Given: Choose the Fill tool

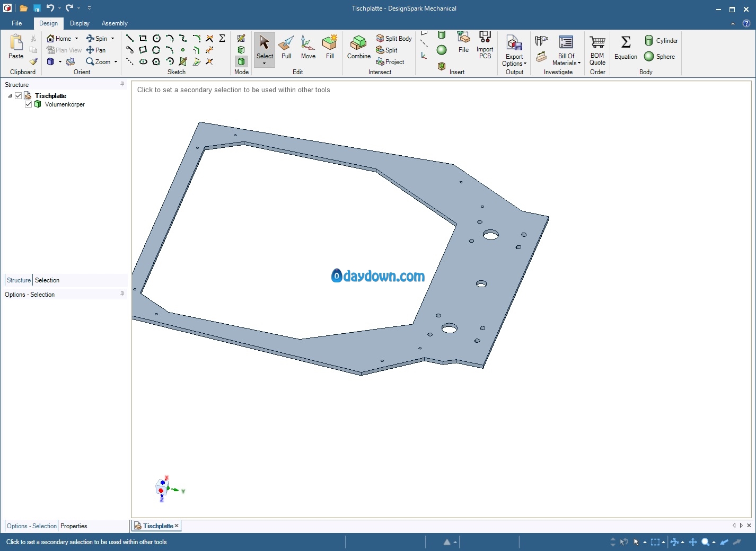Looking at the screenshot, I should tap(330, 48).
